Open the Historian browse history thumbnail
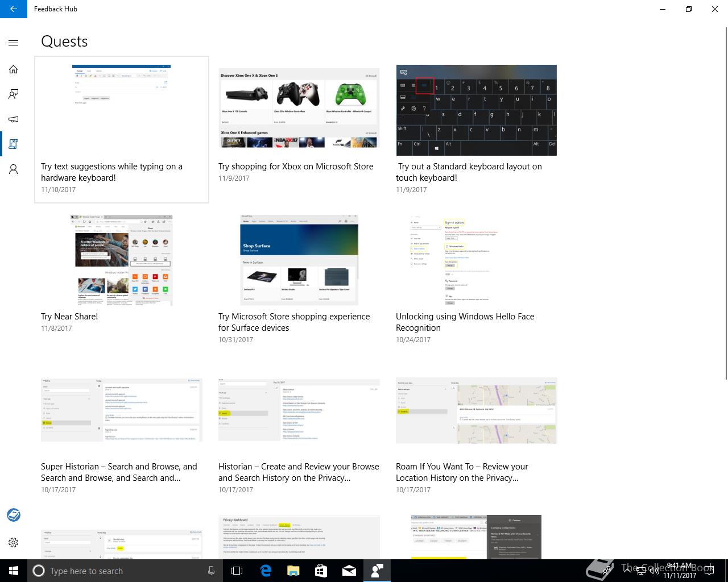Viewport: 728px width, 582px height. pos(299,410)
